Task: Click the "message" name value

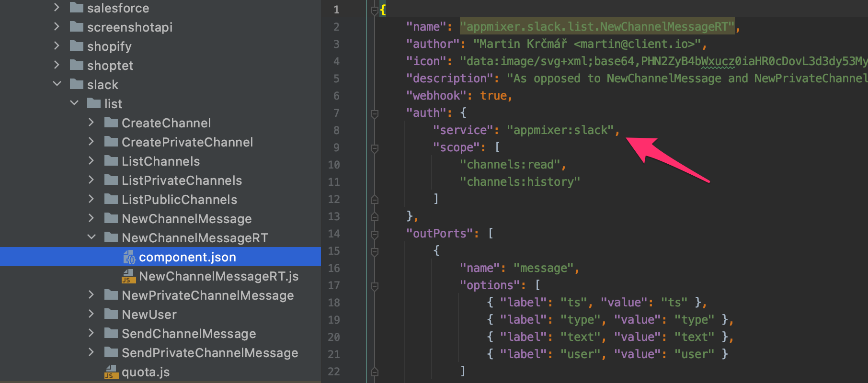Action: point(543,268)
